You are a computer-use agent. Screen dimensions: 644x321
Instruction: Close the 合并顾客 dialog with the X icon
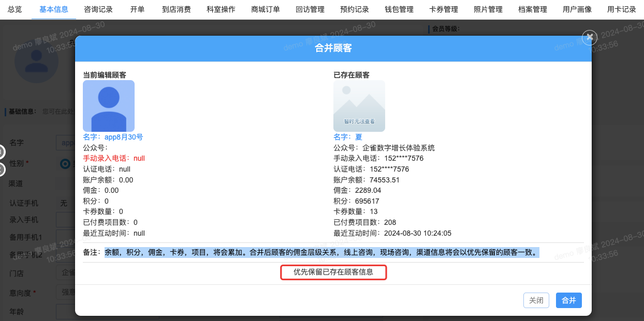[590, 37]
